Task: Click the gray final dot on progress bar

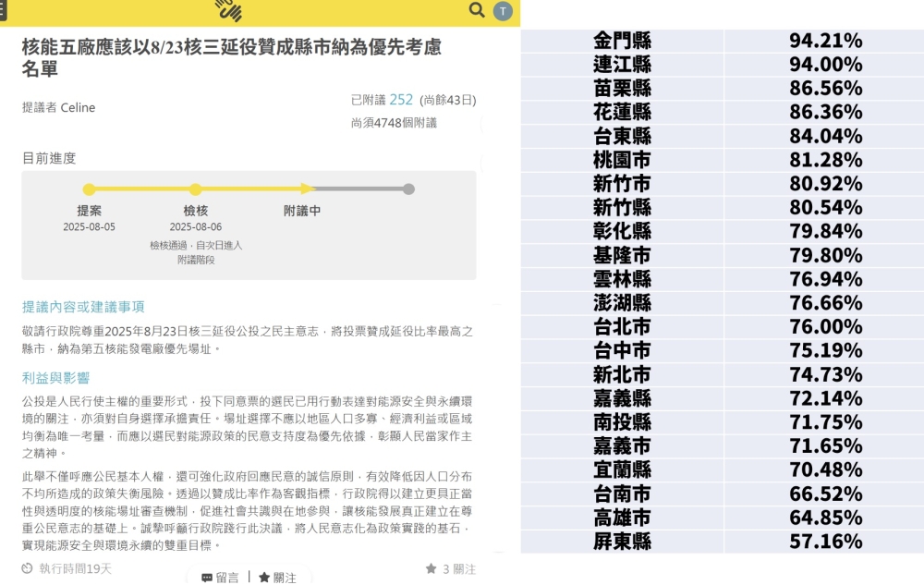Action: (408, 189)
